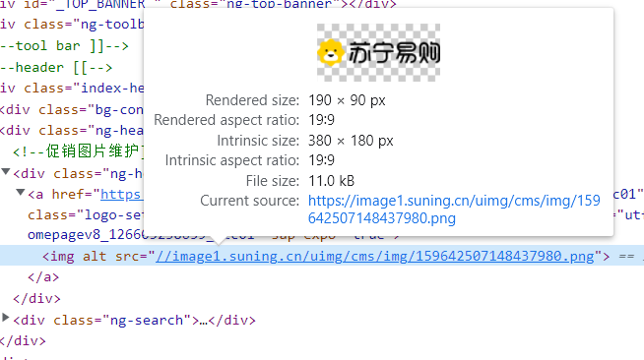Viewport: 644px width, 360px height.
Task: Select the header [[ comment line
Action: (x=56, y=67)
